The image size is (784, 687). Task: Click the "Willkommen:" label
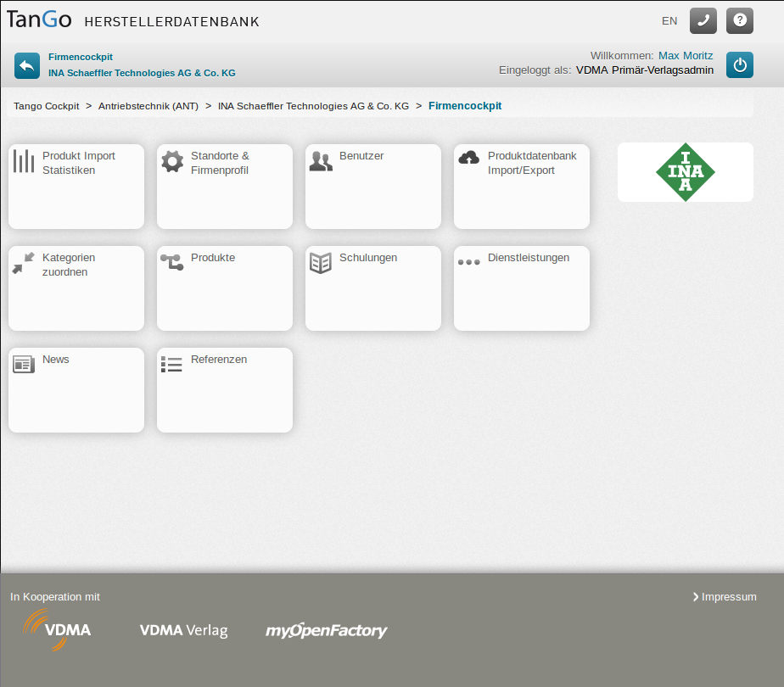tap(622, 55)
